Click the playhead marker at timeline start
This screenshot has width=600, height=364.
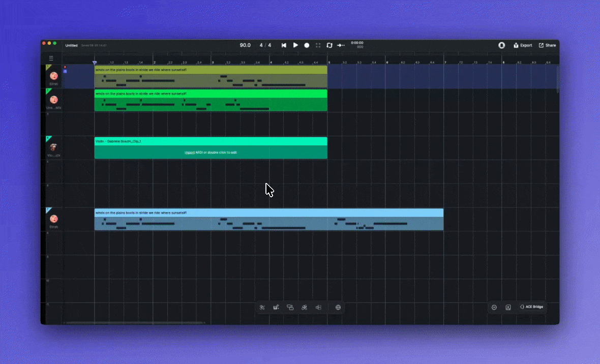click(x=95, y=63)
